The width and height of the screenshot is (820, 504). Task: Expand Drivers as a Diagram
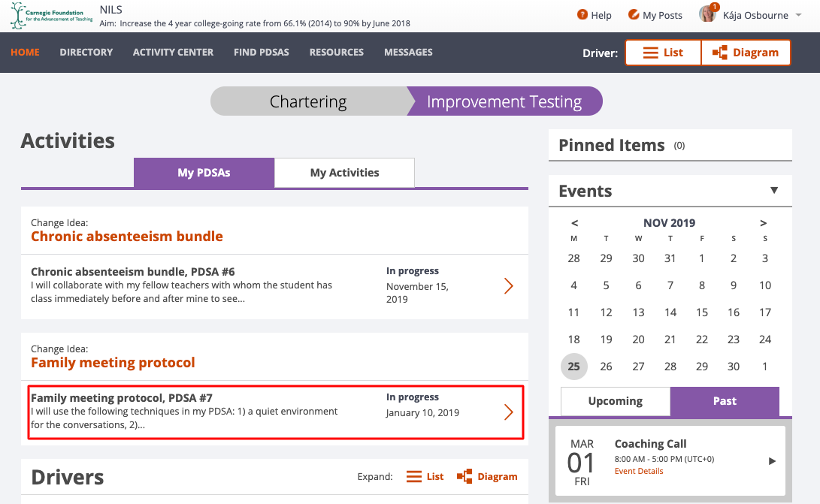tap(487, 476)
